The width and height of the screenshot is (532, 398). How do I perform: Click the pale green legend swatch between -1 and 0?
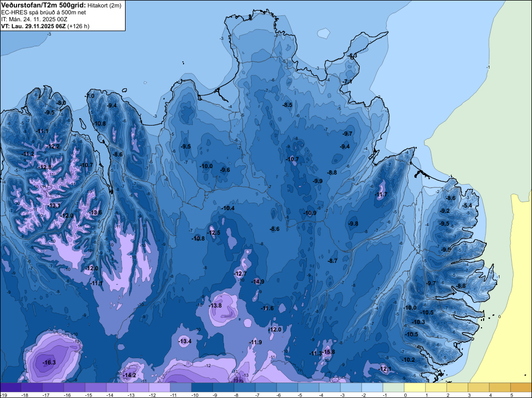click(x=394, y=387)
